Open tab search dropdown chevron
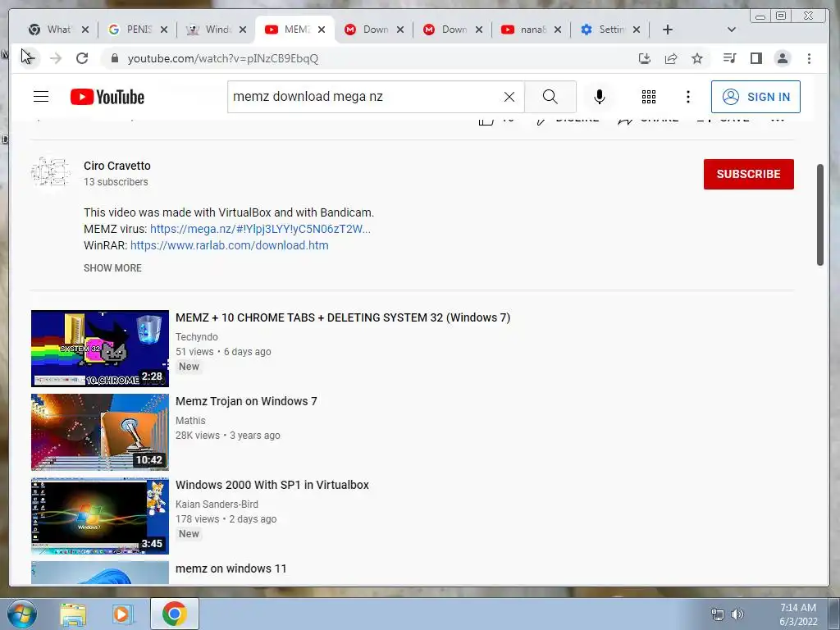Image resolution: width=840 pixels, height=630 pixels. pos(731,30)
